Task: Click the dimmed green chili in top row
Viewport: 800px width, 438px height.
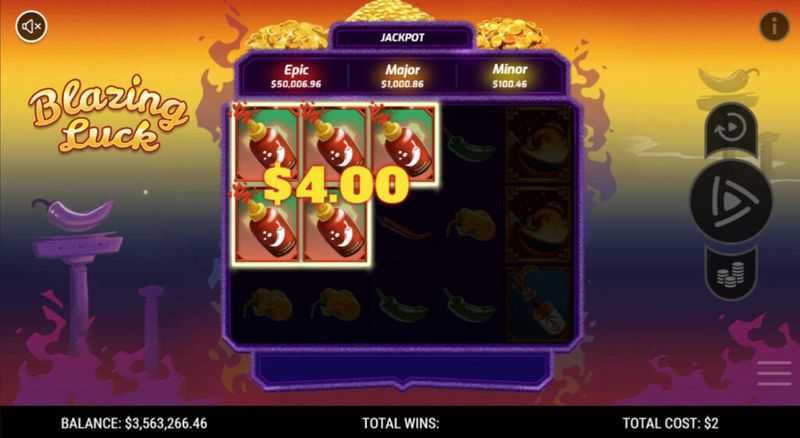Action: pyautogui.click(x=469, y=145)
